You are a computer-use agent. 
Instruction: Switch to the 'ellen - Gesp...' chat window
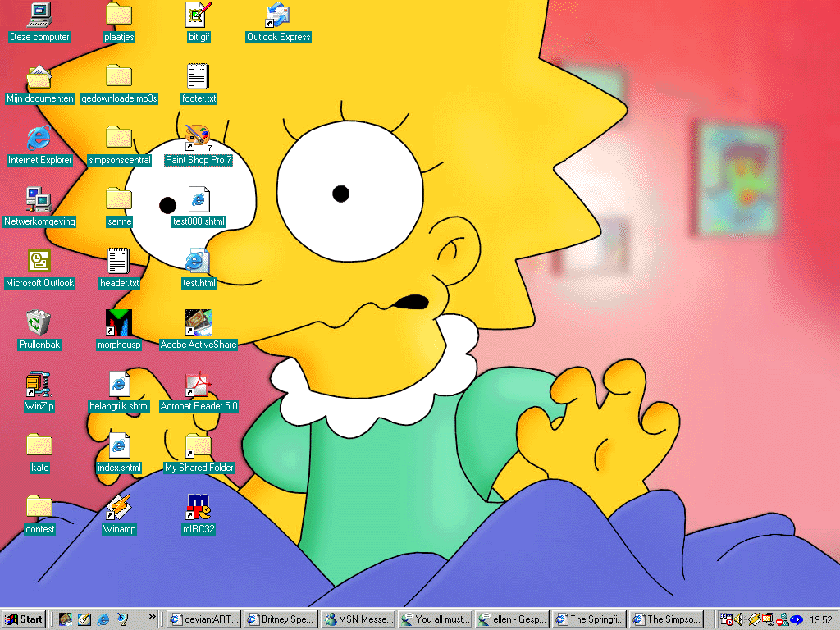point(513,619)
